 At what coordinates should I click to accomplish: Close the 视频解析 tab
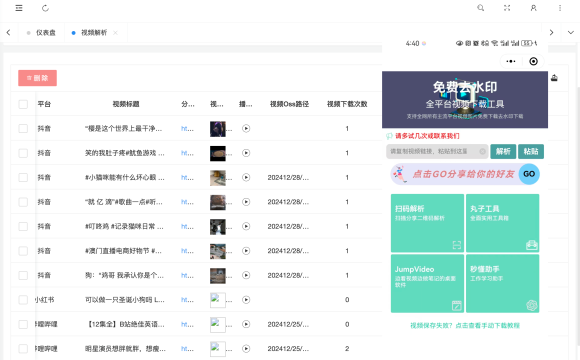click(x=115, y=33)
